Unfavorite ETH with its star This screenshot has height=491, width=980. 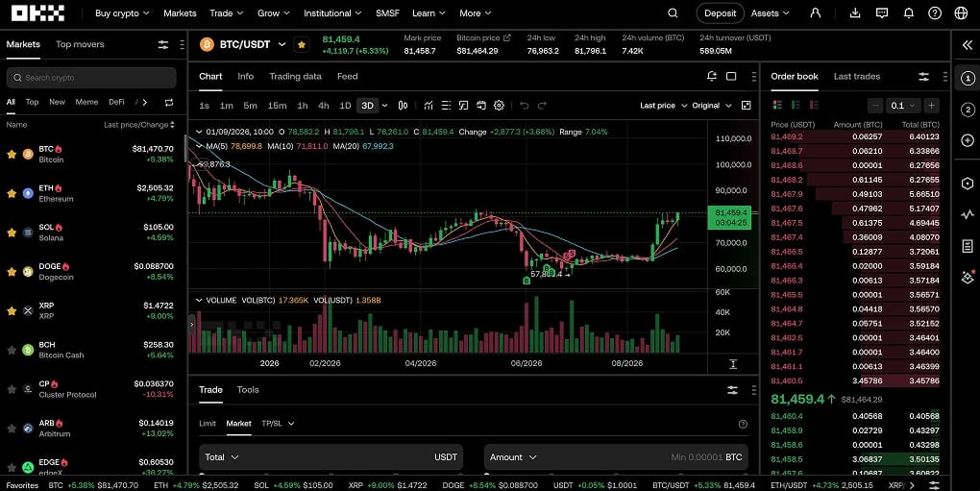tap(12, 194)
